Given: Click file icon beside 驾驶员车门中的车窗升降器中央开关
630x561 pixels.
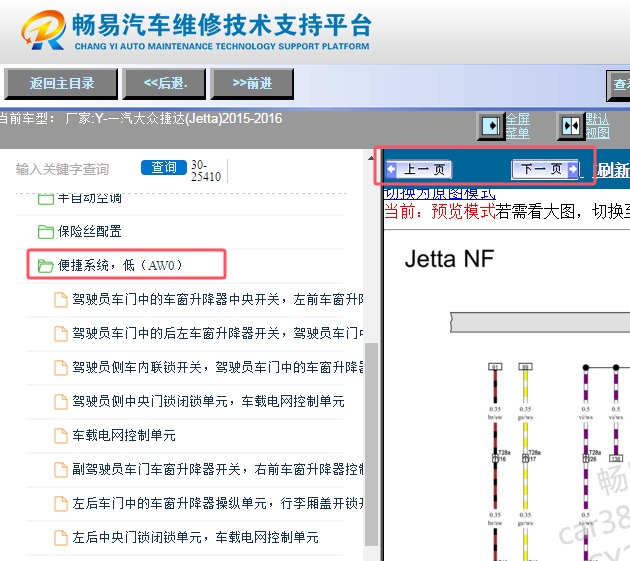Looking at the screenshot, I should [61, 300].
